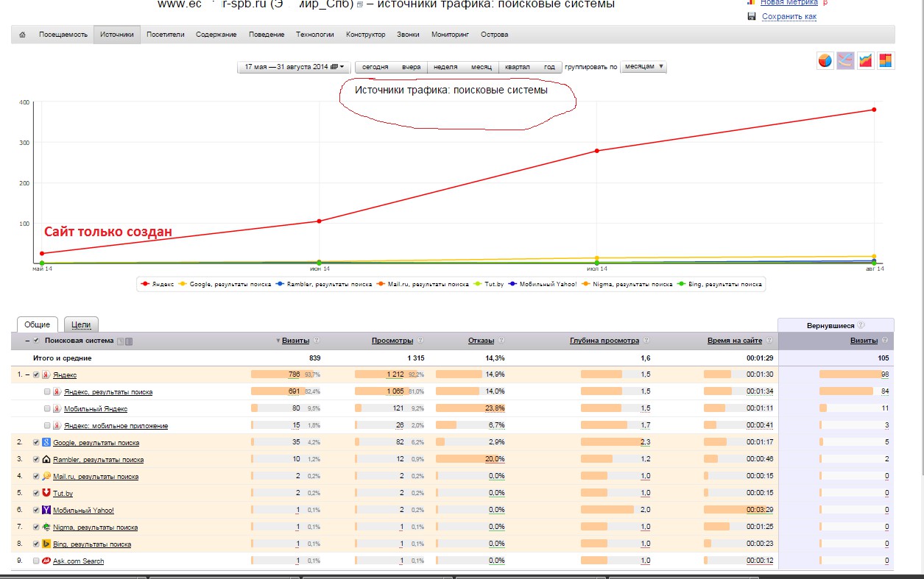Open the группировать по месяцам dropdown
The width and height of the screenshot is (924, 579).
click(643, 66)
